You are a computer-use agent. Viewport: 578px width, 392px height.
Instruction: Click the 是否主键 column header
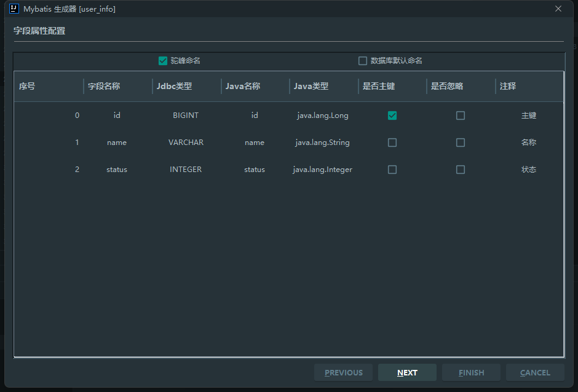point(392,86)
